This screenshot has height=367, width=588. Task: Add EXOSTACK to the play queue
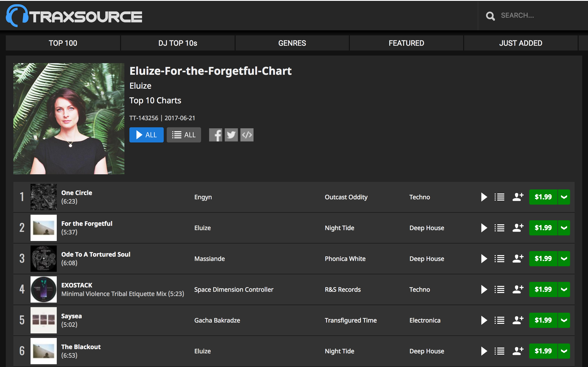[x=499, y=289]
